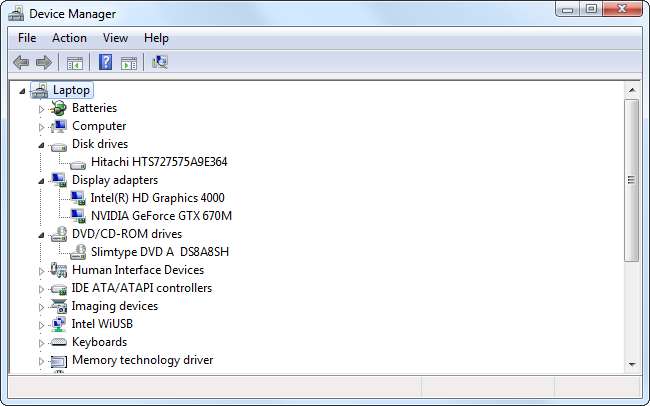Select Intel(R) HD Graphics 4000 entry
650x406 pixels.
[x=157, y=198]
